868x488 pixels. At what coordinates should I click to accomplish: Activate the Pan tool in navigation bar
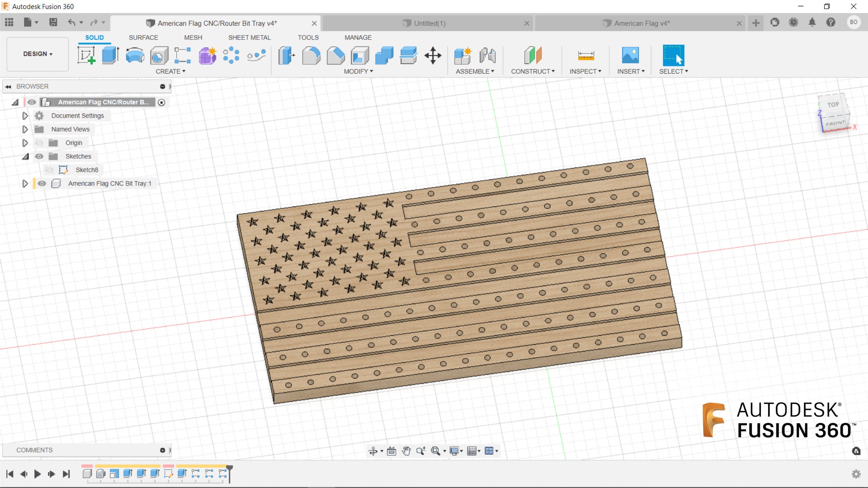(x=407, y=451)
